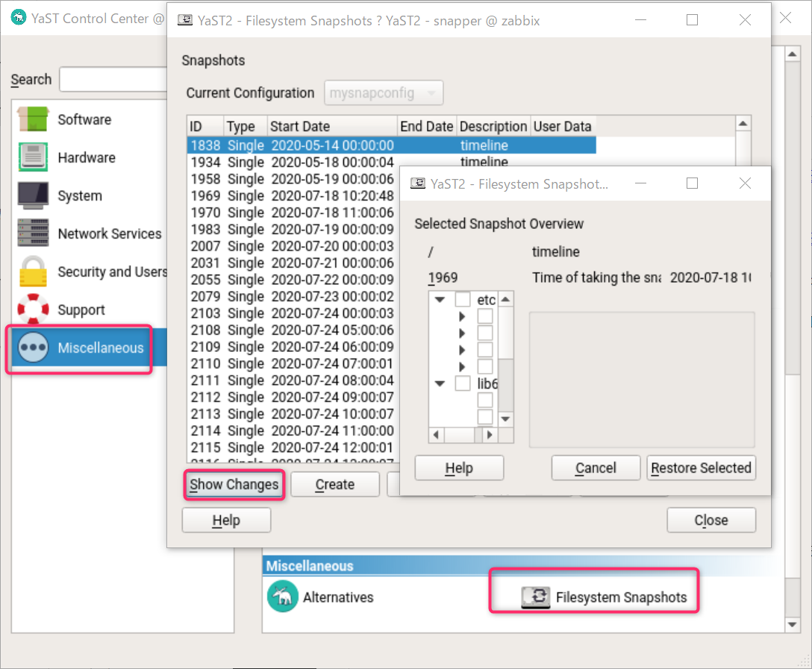The image size is (812, 669).
Task: Toggle the first checkbox under etc
Action: click(484, 316)
